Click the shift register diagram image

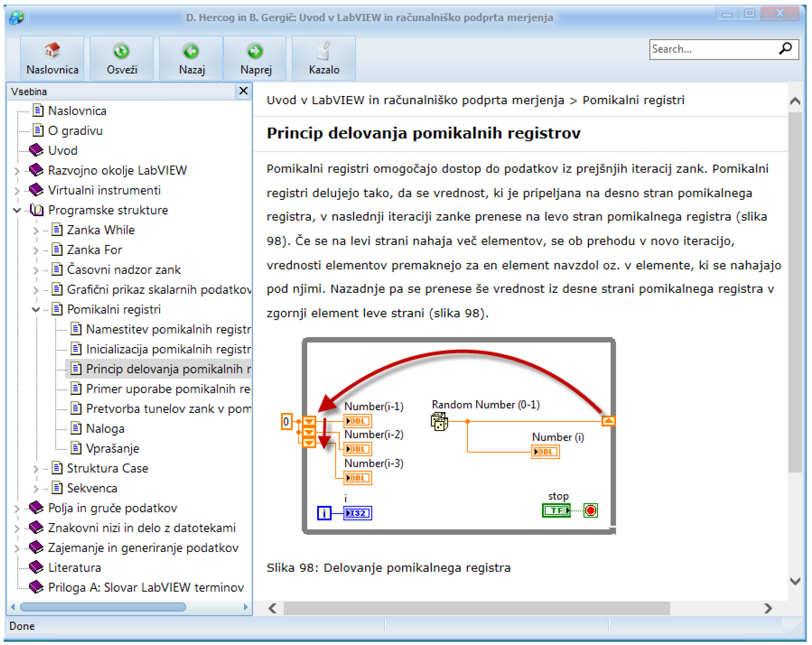pos(448,436)
